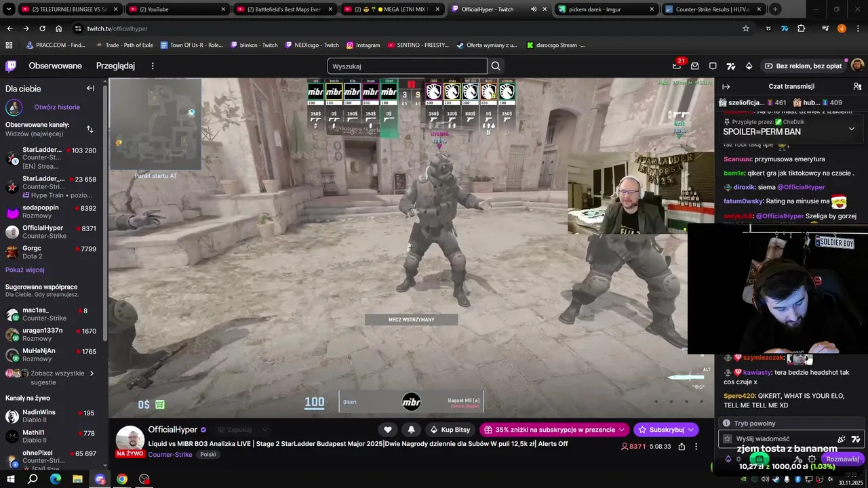Focus the Wyszukaj search field

[407, 66]
